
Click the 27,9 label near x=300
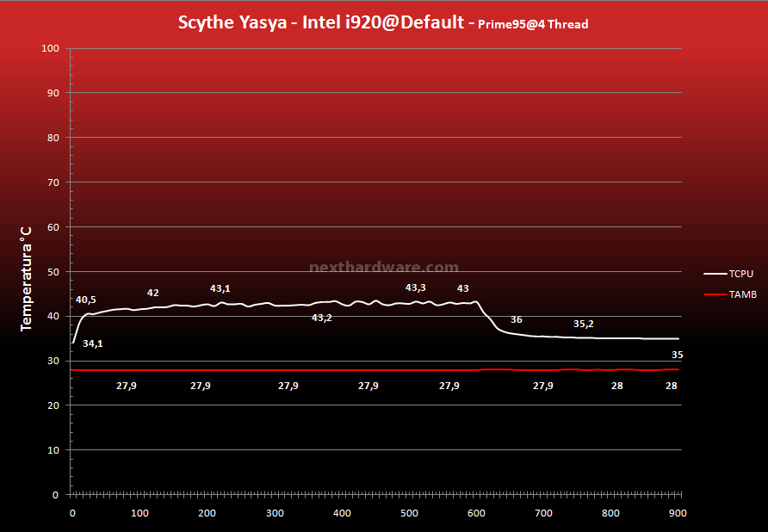[288, 386]
